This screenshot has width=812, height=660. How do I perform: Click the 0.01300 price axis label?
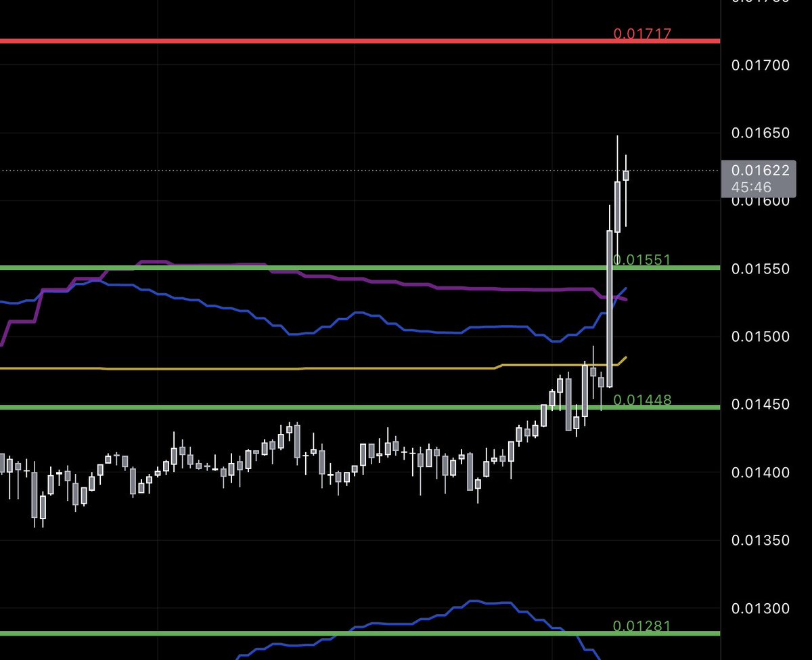[x=761, y=609]
